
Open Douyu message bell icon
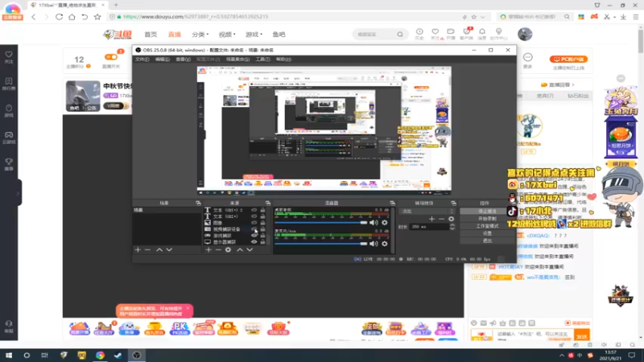(x=482, y=34)
